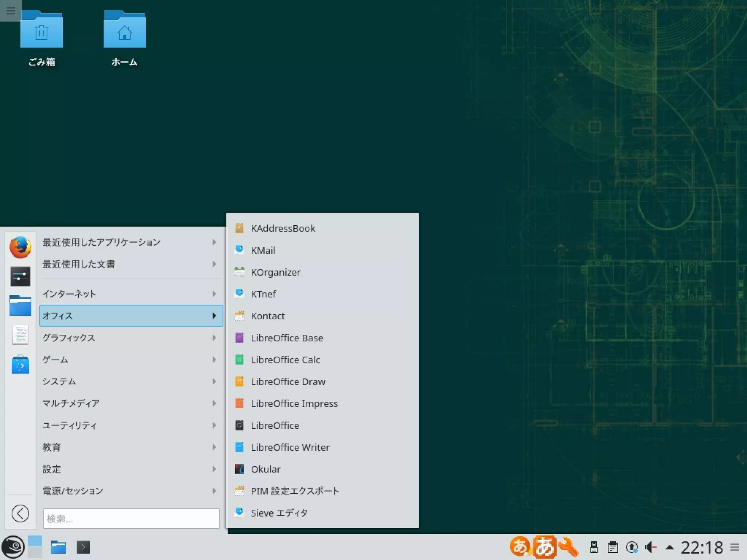Screen dimensions: 747x560
Task: Open the clipboard tray icon
Action: pyautogui.click(x=613, y=547)
